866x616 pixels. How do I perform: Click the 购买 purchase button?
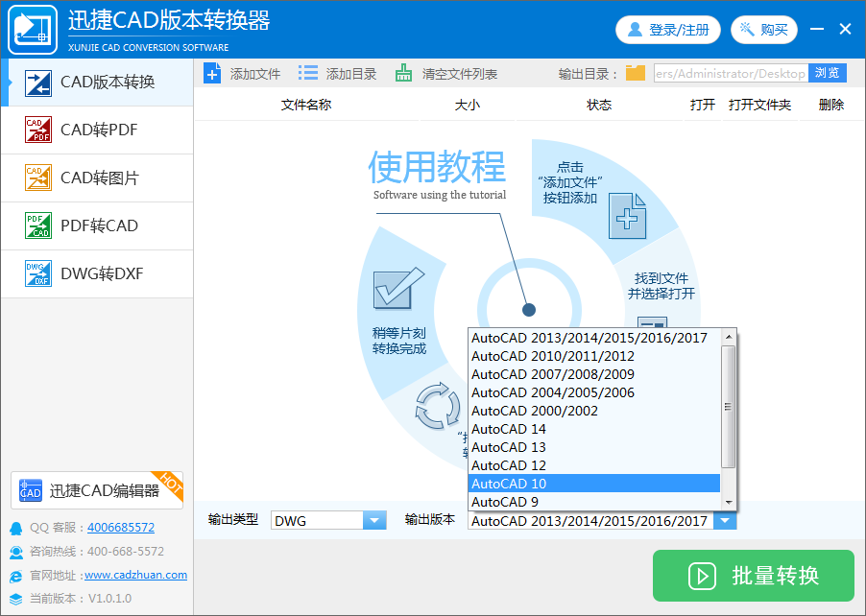764,30
